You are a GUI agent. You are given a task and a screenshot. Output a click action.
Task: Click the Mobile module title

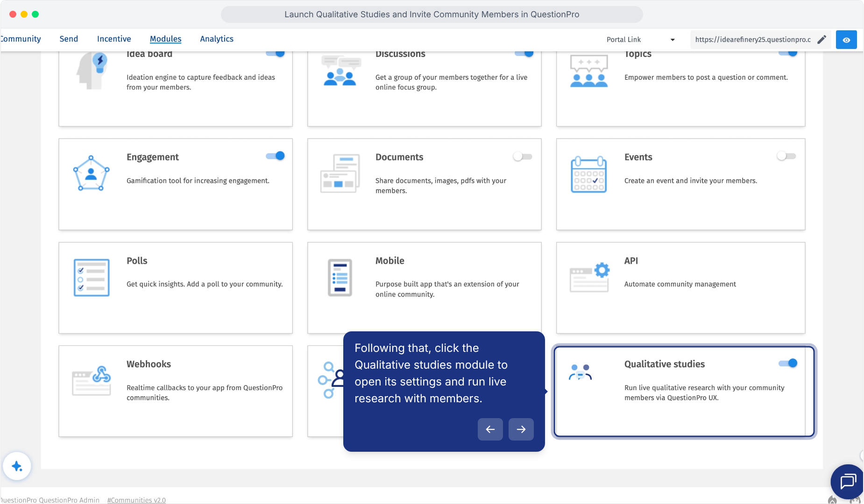coord(390,261)
